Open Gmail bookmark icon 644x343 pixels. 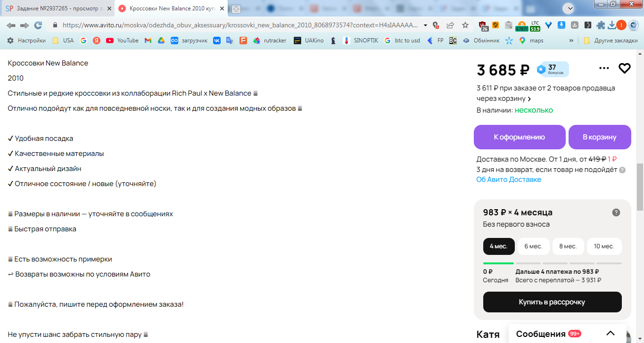pos(148,41)
